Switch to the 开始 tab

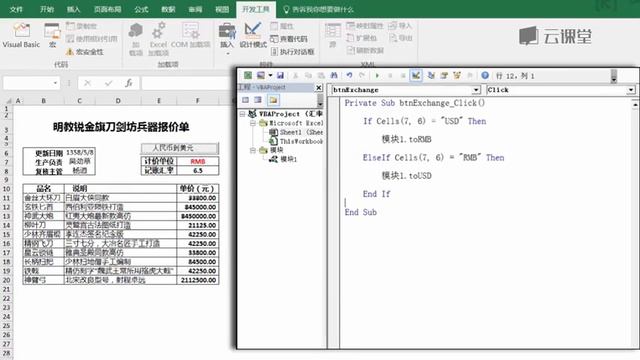tap(47, 9)
